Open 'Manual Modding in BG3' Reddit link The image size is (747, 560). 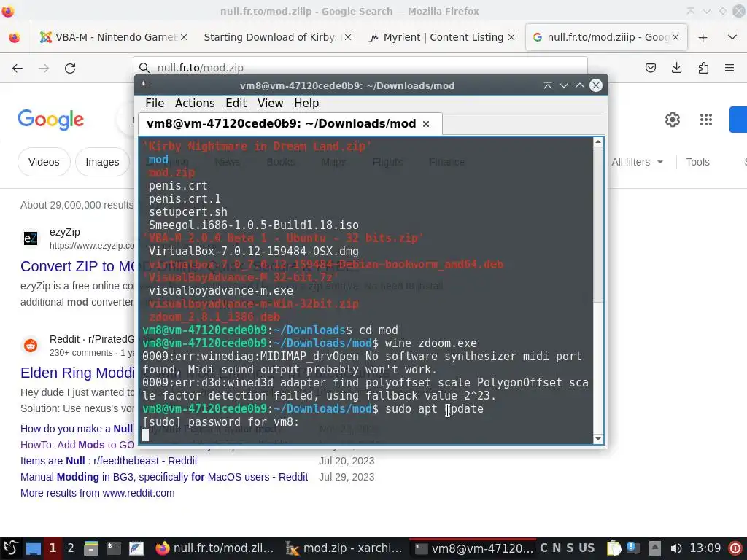coord(164,477)
